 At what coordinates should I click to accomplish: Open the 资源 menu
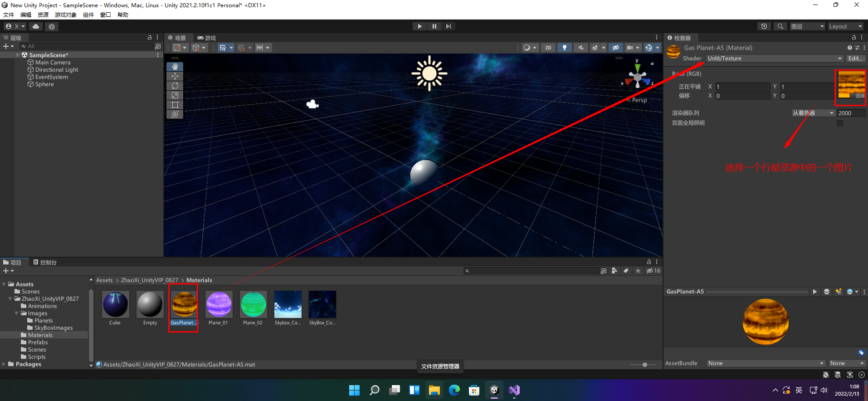43,15
